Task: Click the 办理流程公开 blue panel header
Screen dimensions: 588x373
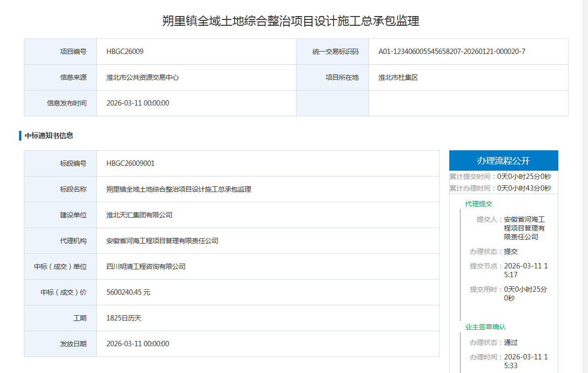Action: [x=503, y=161]
